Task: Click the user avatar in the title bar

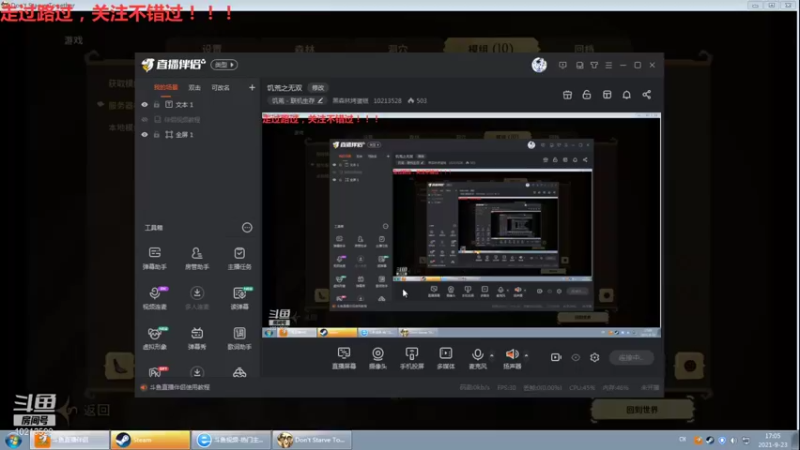Action: tap(539, 65)
